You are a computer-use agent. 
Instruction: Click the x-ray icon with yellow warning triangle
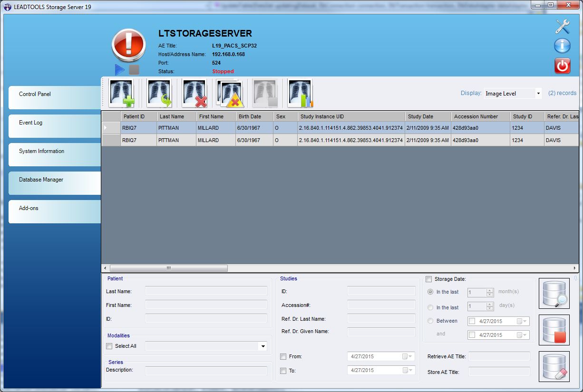230,93
